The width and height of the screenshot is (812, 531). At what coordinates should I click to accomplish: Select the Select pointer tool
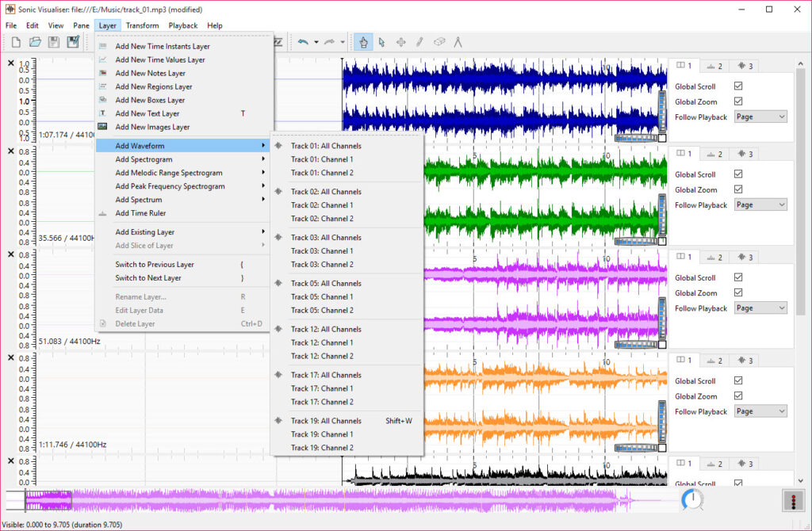pyautogui.click(x=382, y=43)
